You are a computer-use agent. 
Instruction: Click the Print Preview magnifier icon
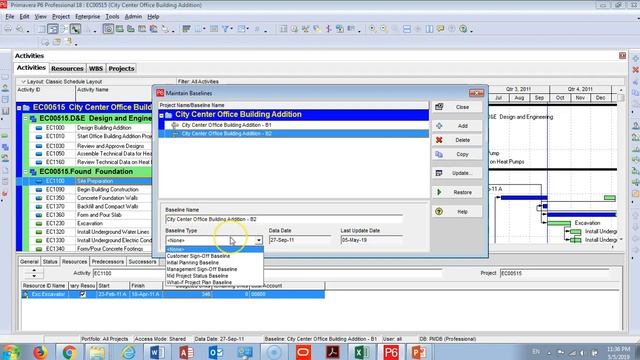click(19, 29)
